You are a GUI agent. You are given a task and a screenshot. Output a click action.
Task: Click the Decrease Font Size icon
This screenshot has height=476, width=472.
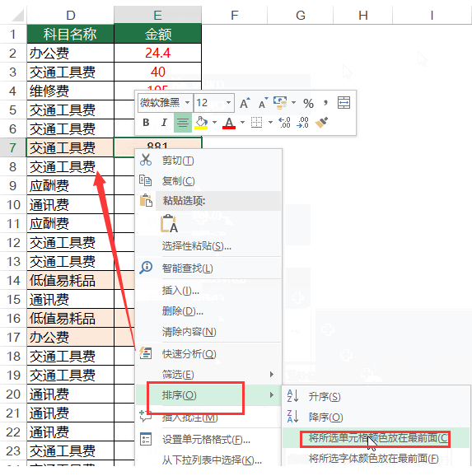pyautogui.click(x=263, y=103)
